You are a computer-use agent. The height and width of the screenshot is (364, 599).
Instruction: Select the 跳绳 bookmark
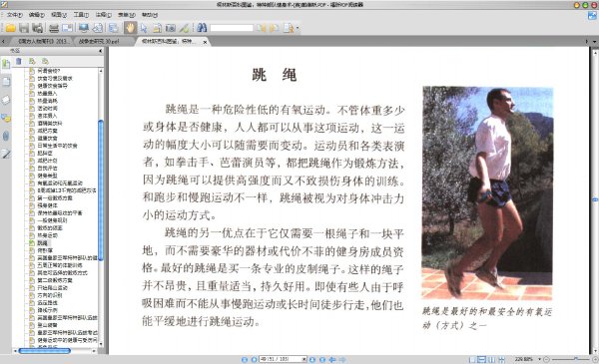pos(42,242)
